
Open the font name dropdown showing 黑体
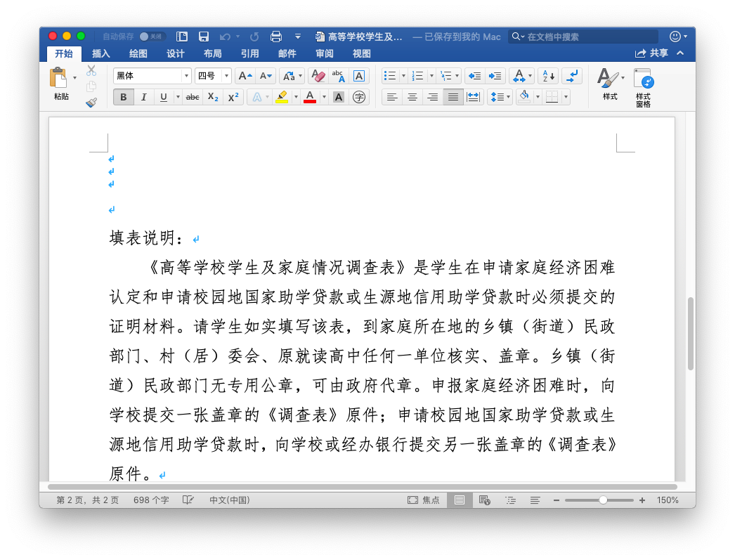pos(152,76)
